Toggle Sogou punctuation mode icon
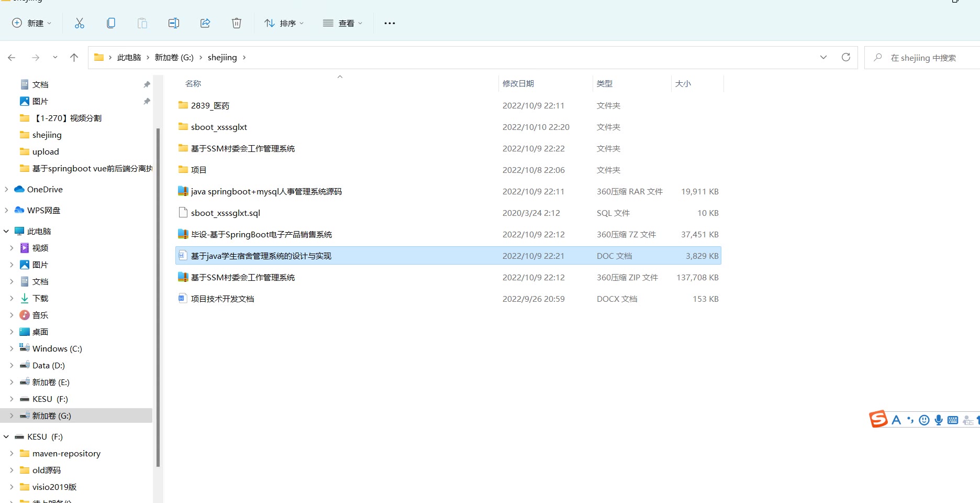The width and height of the screenshot is (980, 503). click(x=910, y=420)
